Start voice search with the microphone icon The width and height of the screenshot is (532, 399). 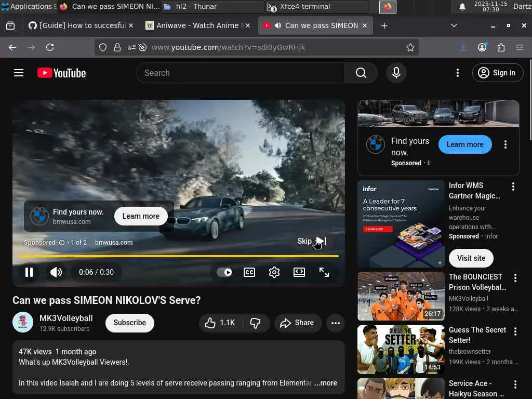click(396, 73)
